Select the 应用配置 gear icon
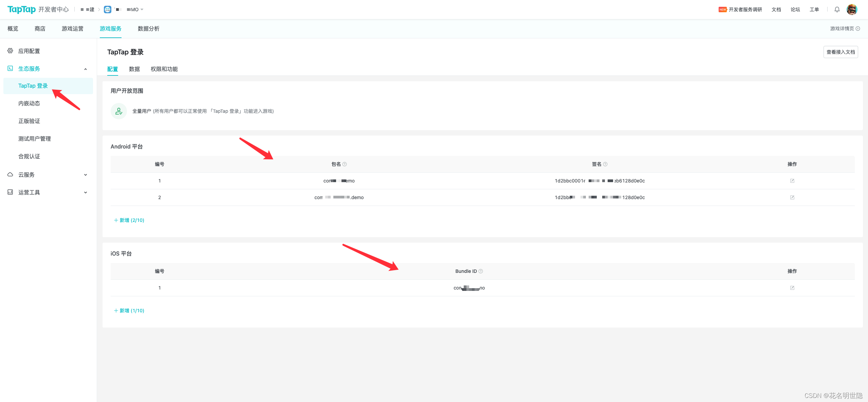868x402 pixels. [x=10, y=51]
